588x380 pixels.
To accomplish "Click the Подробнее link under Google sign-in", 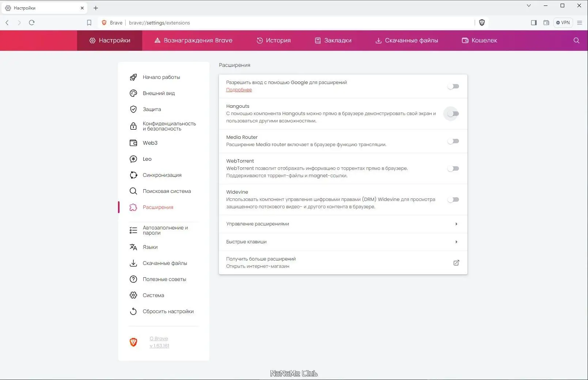I will click(x=239, y=90).
